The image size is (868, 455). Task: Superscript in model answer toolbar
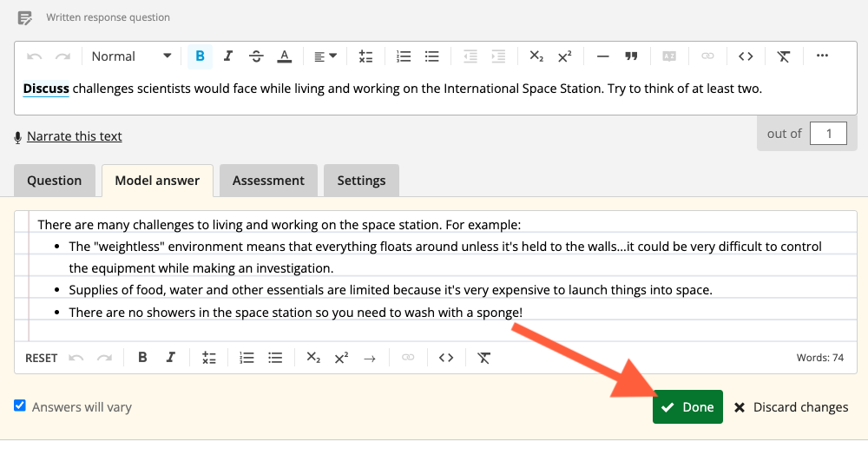tap(341, 358)
